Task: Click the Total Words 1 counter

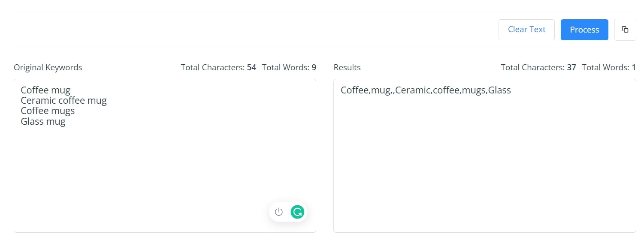Action: (x=609, y=67)
